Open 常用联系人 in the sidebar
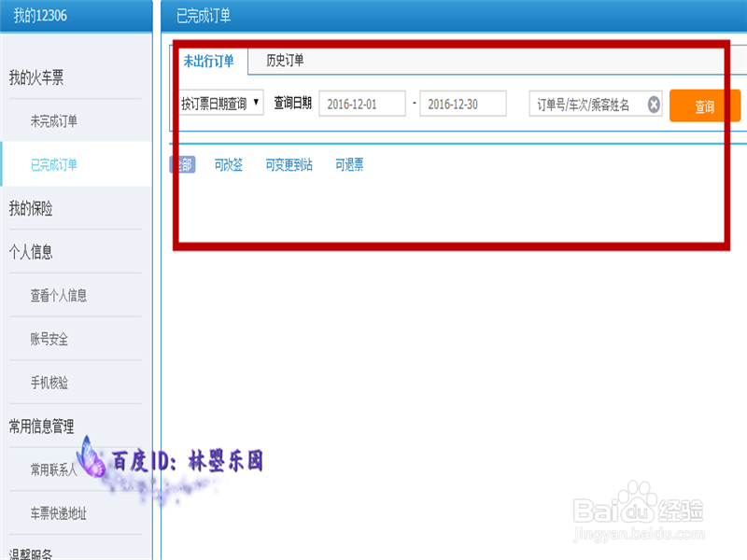Viewport: 747px width, 560px height. coord(54,470)
